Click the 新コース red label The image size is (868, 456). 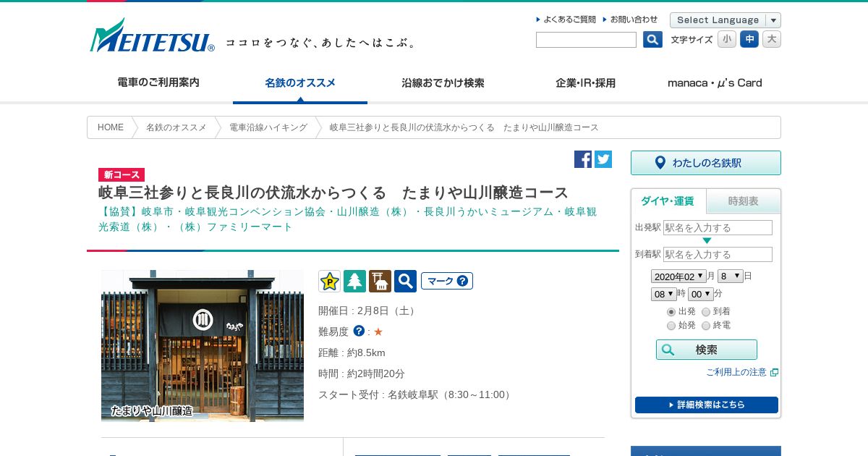click(122, 174)
